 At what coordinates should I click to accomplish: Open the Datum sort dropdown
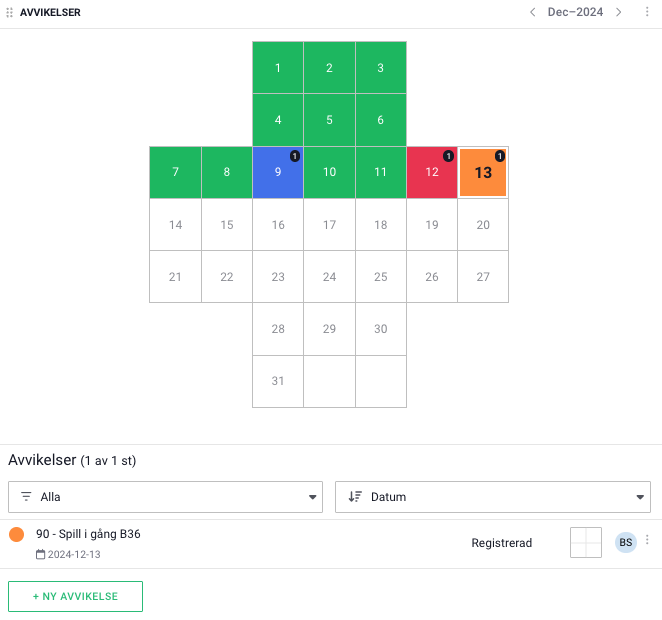click(493, 497)
